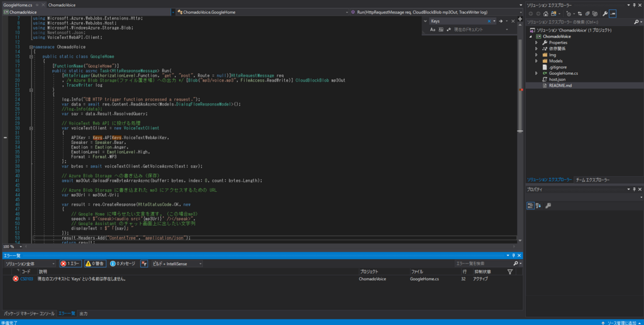Toggle Match case (Aa) in Find box

coord(433,30)
